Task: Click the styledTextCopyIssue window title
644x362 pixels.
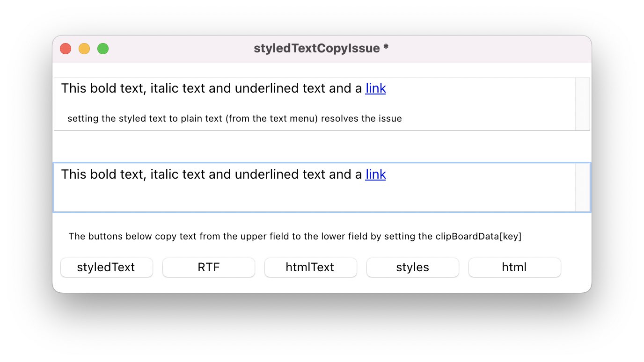Action: pos(321,49)
